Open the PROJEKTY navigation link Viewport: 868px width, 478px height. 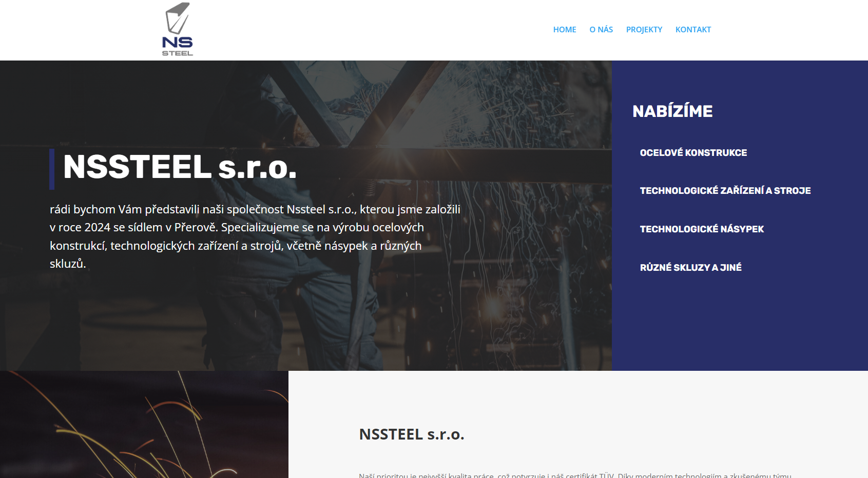coord(644,30)
